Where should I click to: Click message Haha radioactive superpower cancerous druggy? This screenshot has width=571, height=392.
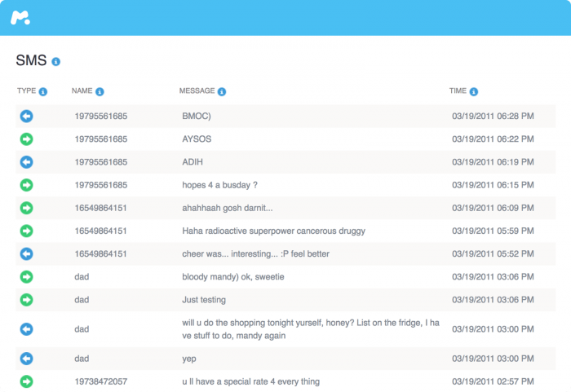(273, 231)
